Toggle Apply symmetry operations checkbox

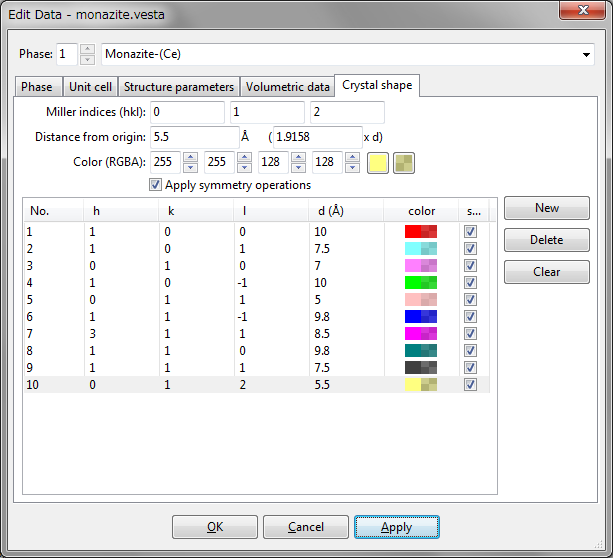155,185
